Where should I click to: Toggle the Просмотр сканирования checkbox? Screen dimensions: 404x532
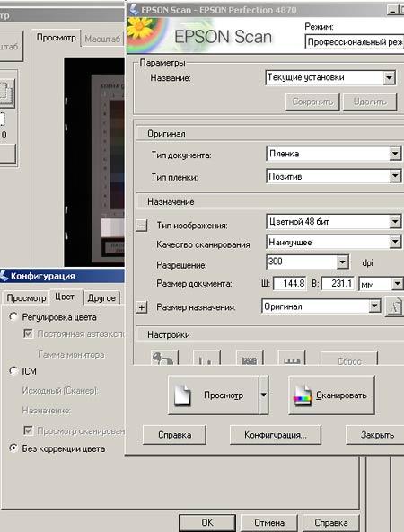click(28, 430)
